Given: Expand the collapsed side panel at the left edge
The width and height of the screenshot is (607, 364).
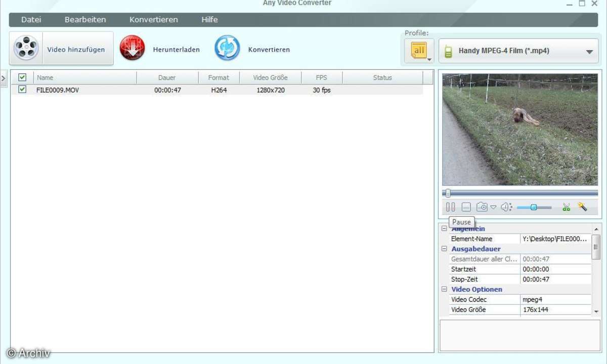Looking at the screenshot, I should tap(4, 78).
